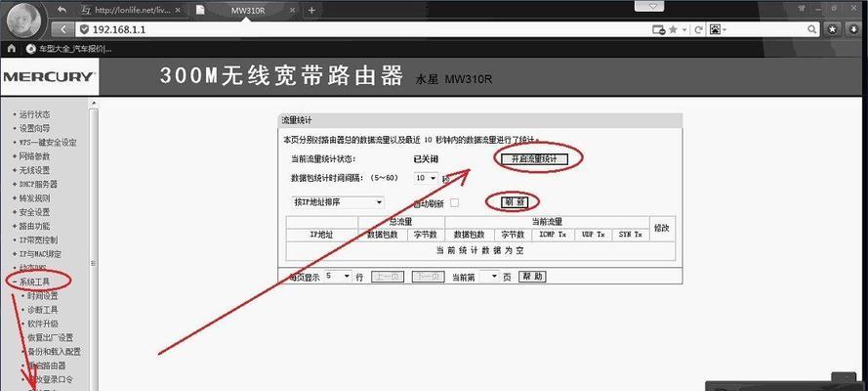868x391 pixels.
Task: Open the user avatar in browser corner
Action: pyautogui.click(x=22, y=20)
